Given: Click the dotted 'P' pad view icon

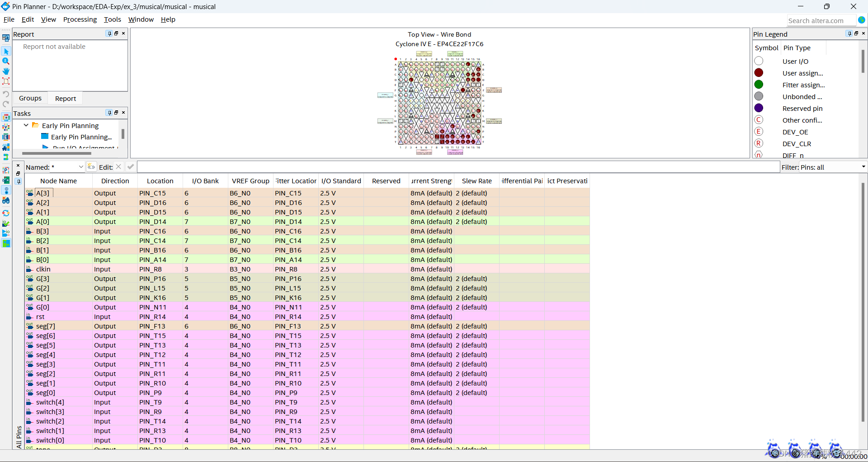Looking at the screenshot, I should [6, 170].
